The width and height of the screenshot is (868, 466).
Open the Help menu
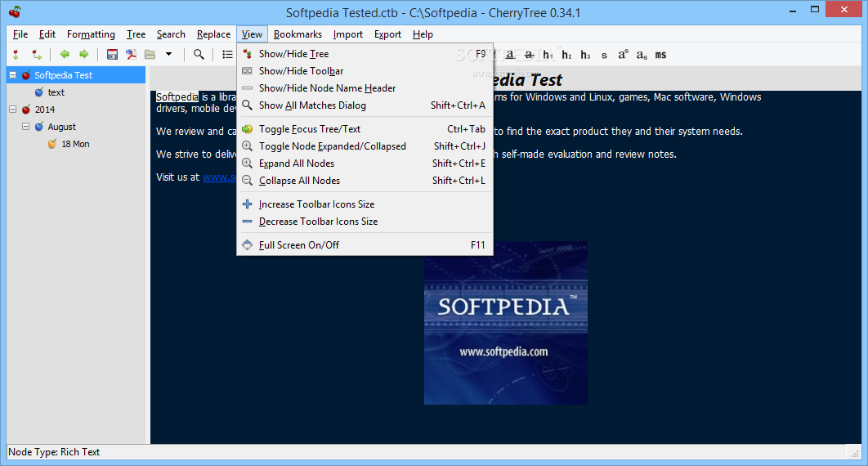pos(423,34)
